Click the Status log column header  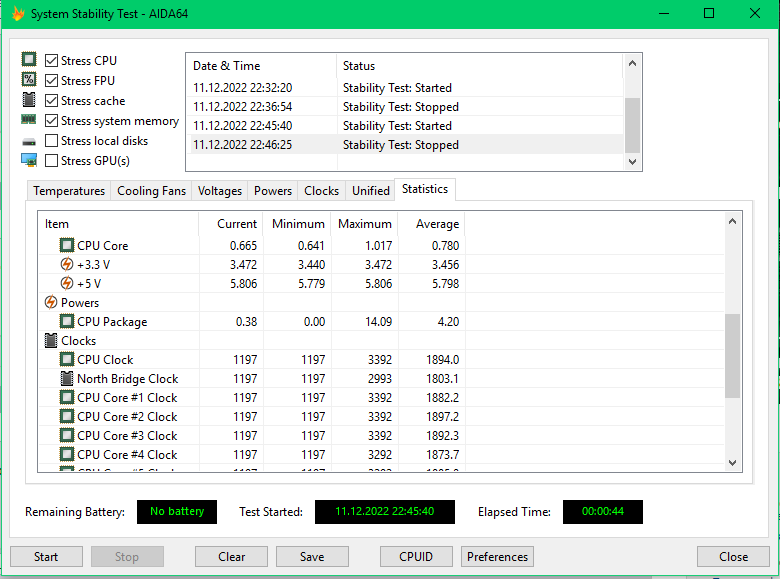click(480, 66)
